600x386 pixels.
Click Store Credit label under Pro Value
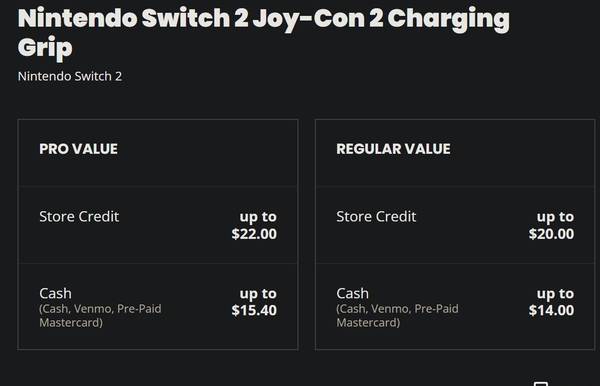click(79, 217)
